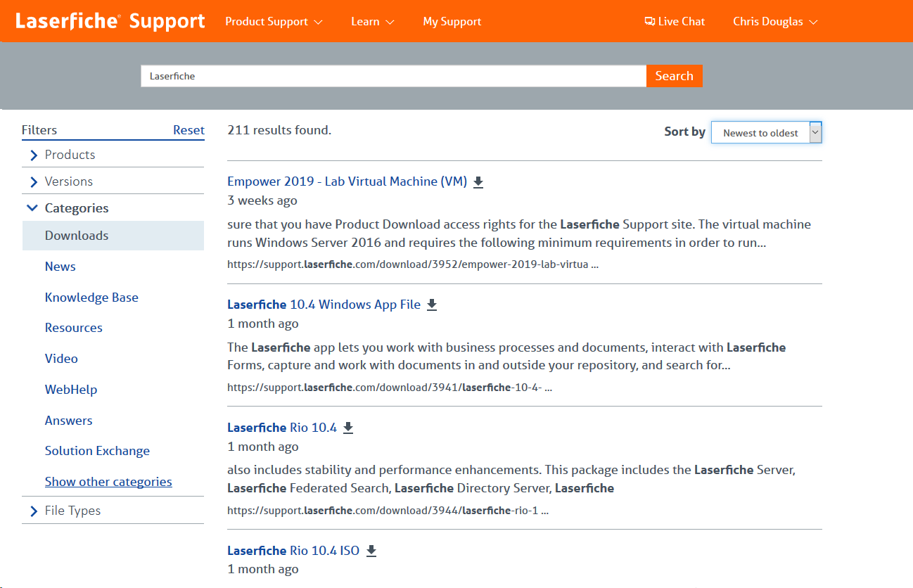Select the Downloads category filter
The width and height of the screenshot is (913, 588).
113,236
